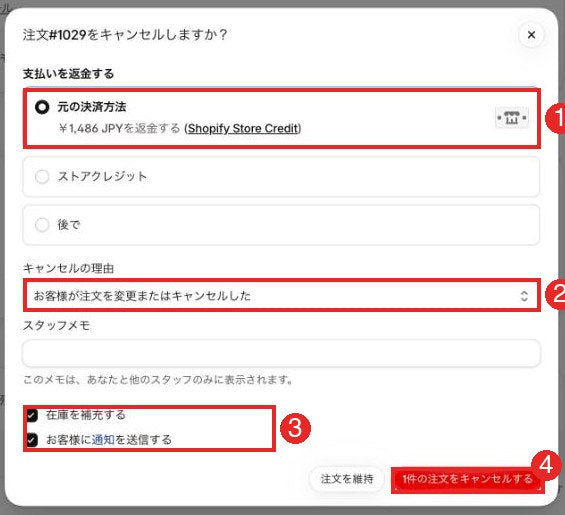Select 元の決済方法 refund radio option
This screenshot has width=565, height=515.
(42, 107)
